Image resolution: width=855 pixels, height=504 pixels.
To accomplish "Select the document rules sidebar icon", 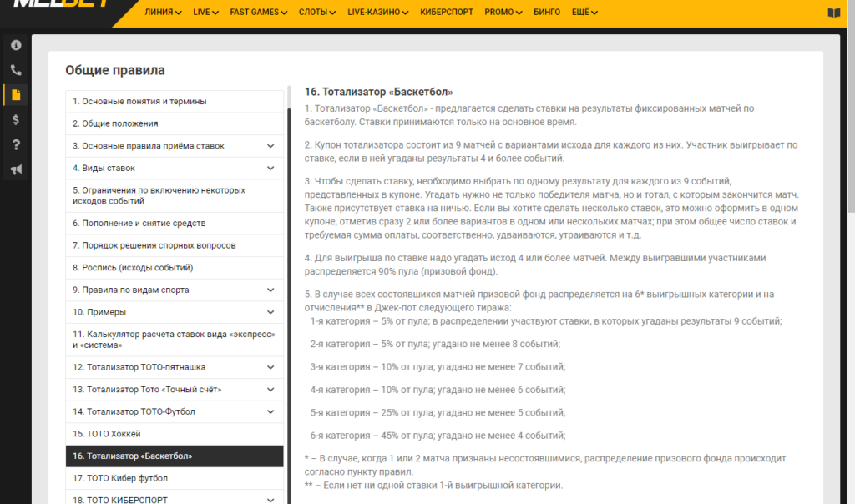I will coord(16,95).
